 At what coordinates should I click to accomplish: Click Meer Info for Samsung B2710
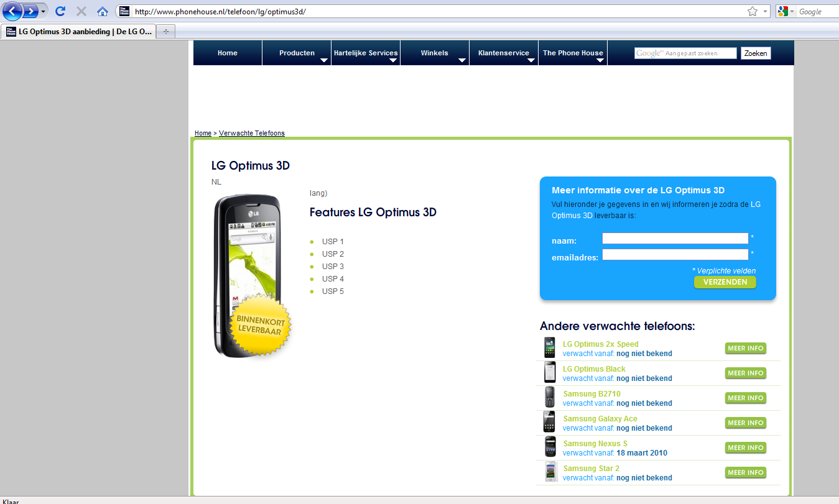[x=746, y=398]
